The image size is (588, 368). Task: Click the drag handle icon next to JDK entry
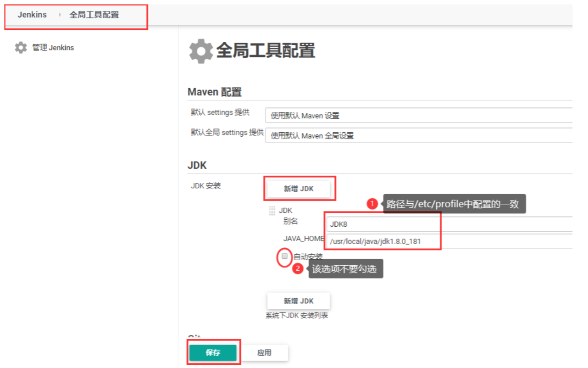272,211
